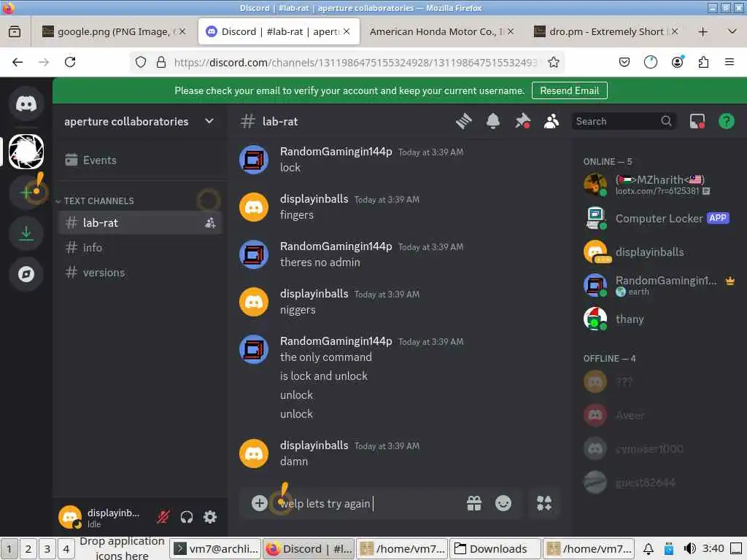Click the Resend Email button
The height and width of the screenshot is (560, 747).
point(569,90)
